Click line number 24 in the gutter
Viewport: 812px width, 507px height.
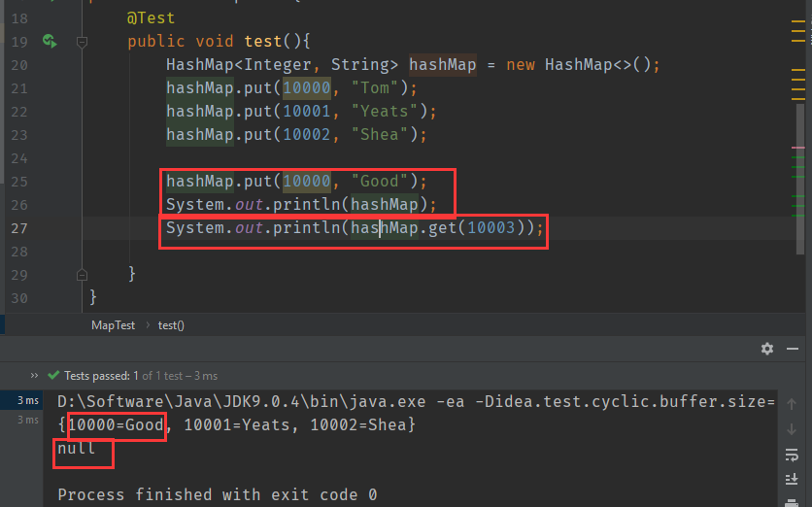point(19,158)
